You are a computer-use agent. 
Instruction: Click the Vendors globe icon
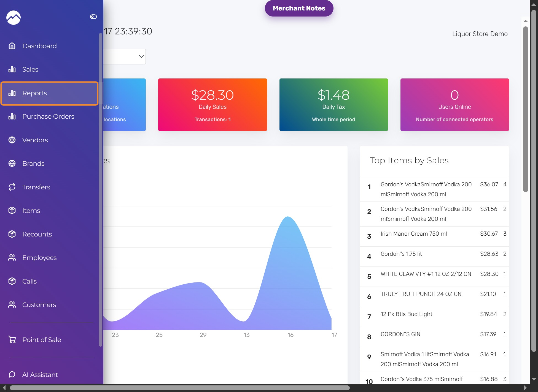(x=12, y=140)
